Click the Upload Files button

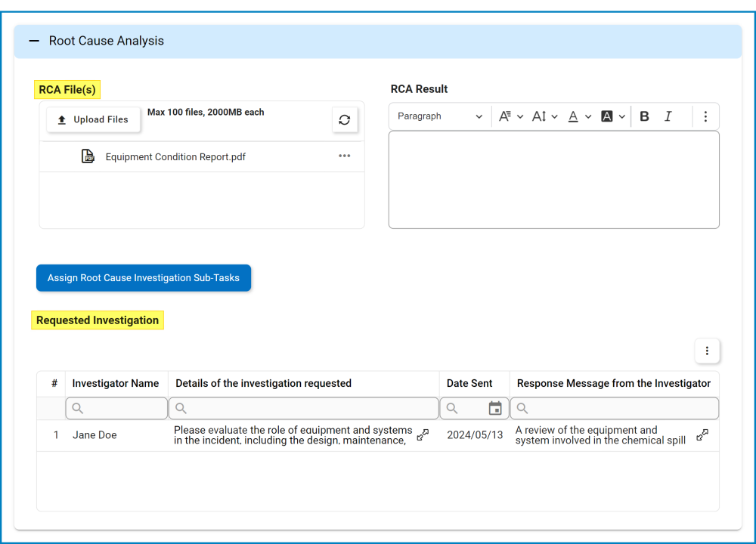tap(93, 119)
